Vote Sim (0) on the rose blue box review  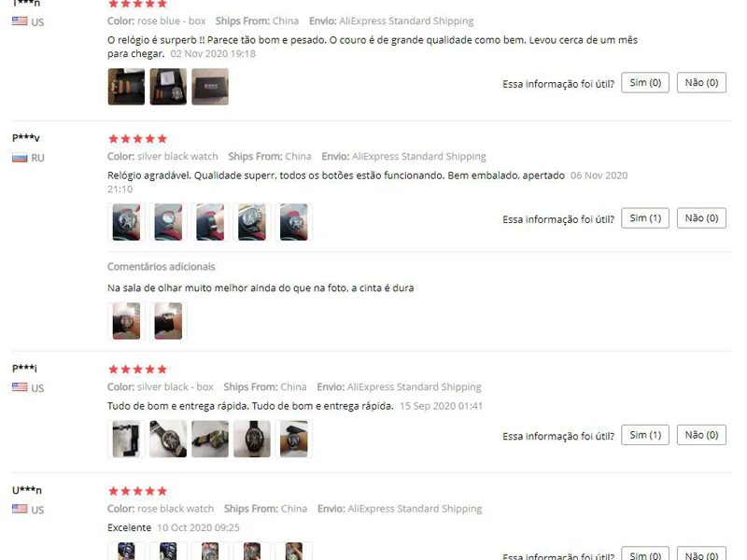point(645,83)
